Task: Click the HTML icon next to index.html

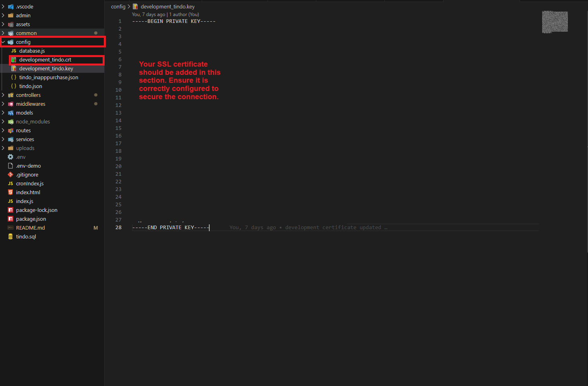Action: tap(10, 192)
